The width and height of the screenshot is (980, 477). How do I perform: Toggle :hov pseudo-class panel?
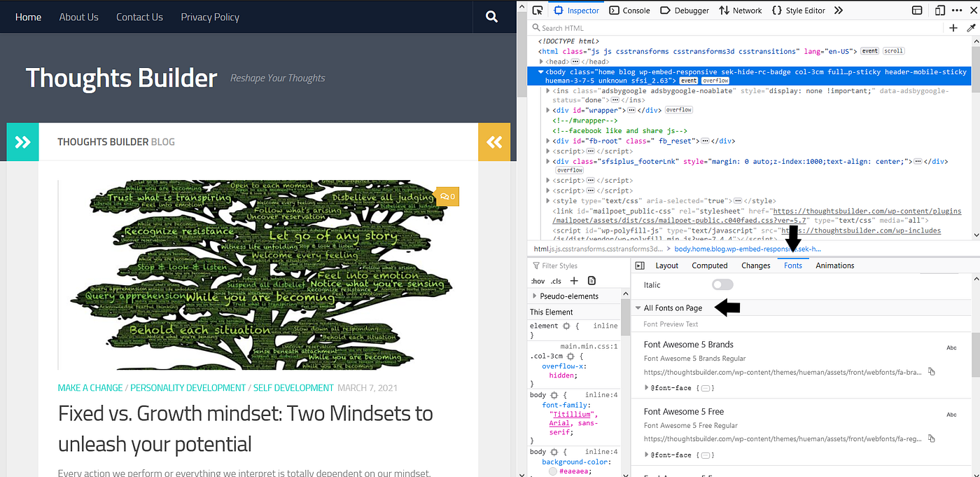click(538, 281)
